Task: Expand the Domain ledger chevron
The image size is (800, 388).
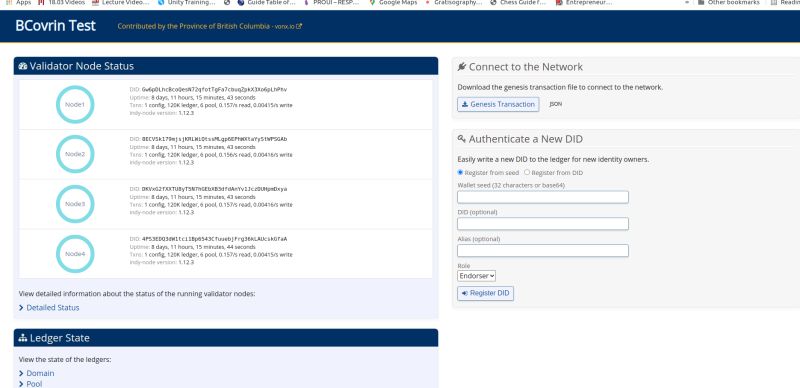Action: coord(21,374)
